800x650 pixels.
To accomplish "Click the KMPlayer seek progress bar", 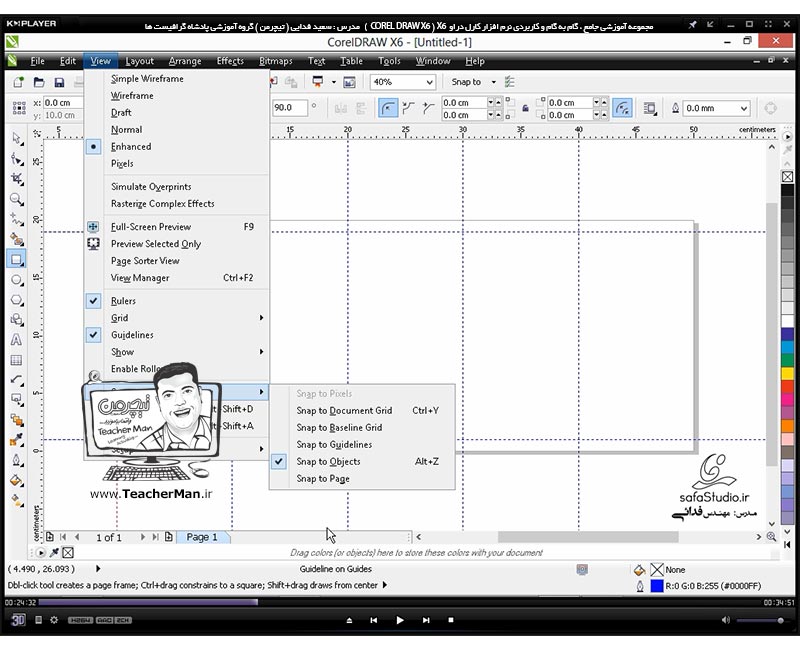I will click(x=401, y=603).
